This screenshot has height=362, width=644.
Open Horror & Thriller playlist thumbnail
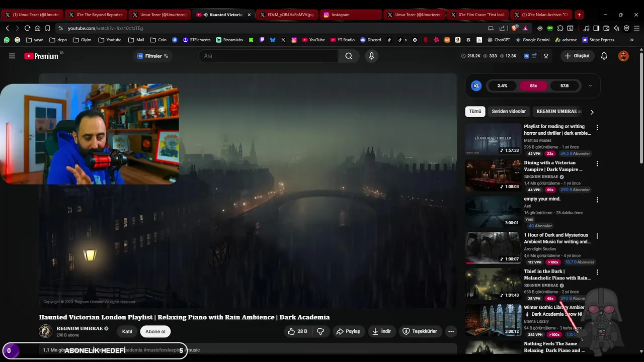tap(493, 139)
